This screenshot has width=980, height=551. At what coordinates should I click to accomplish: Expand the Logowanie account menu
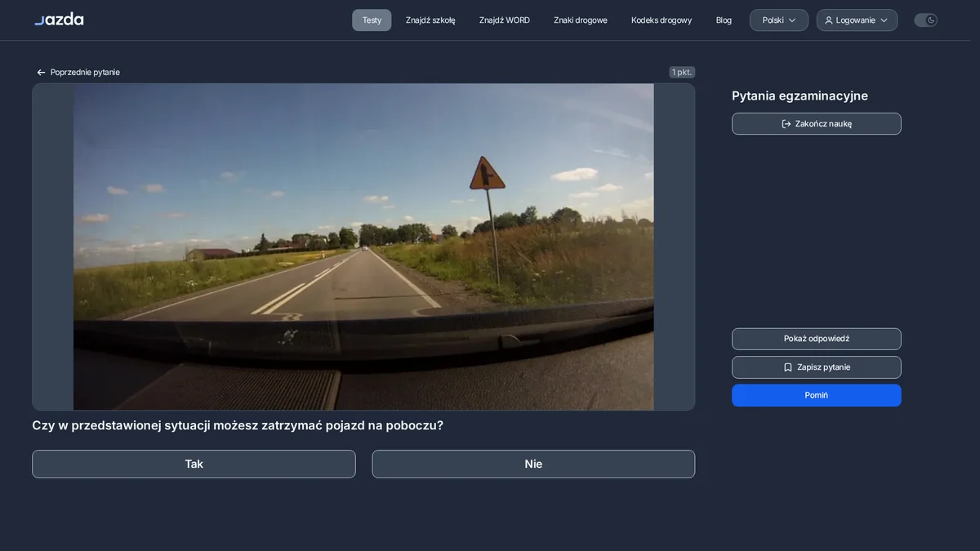tap(857, 20)
